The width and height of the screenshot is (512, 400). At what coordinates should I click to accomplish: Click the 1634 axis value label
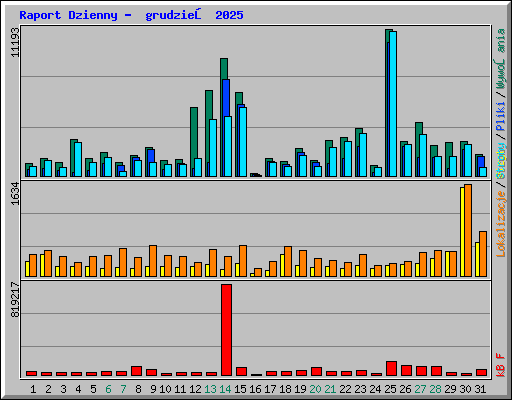coord(15,193)
